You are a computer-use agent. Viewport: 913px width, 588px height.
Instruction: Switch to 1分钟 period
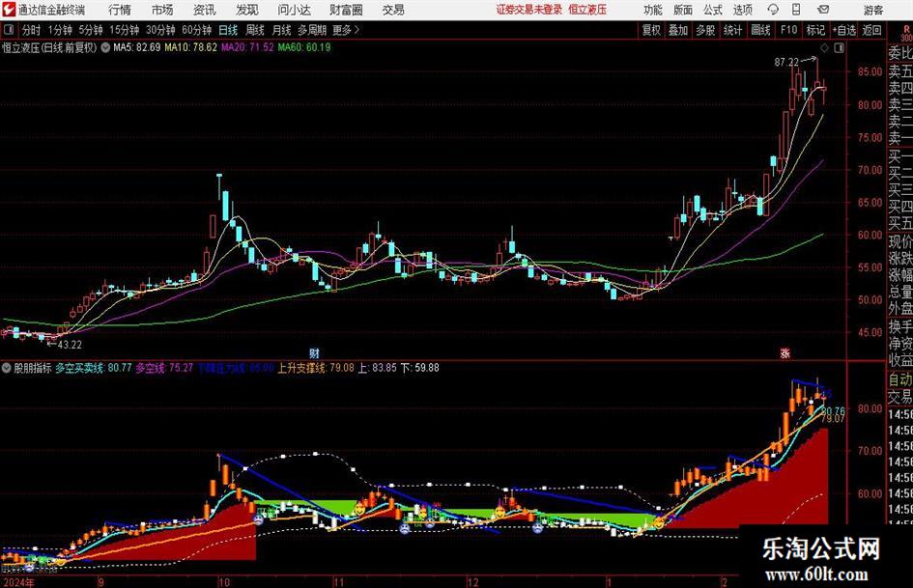[x=60, y=30]
